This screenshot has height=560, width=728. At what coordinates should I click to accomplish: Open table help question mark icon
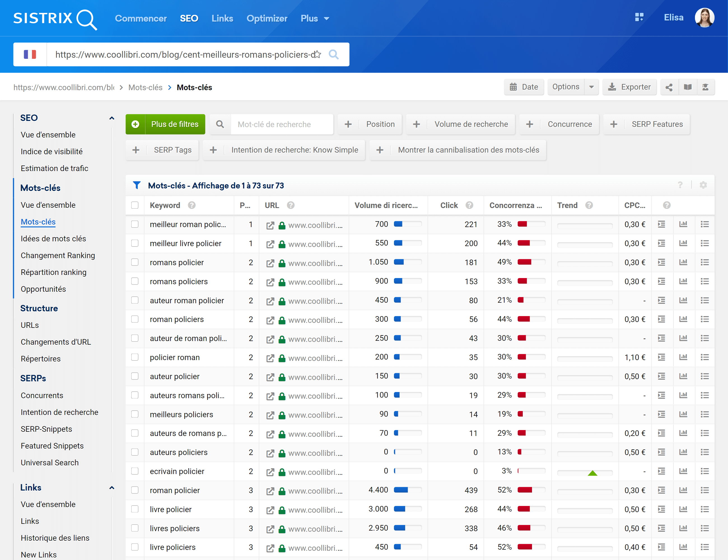(680, 185)
